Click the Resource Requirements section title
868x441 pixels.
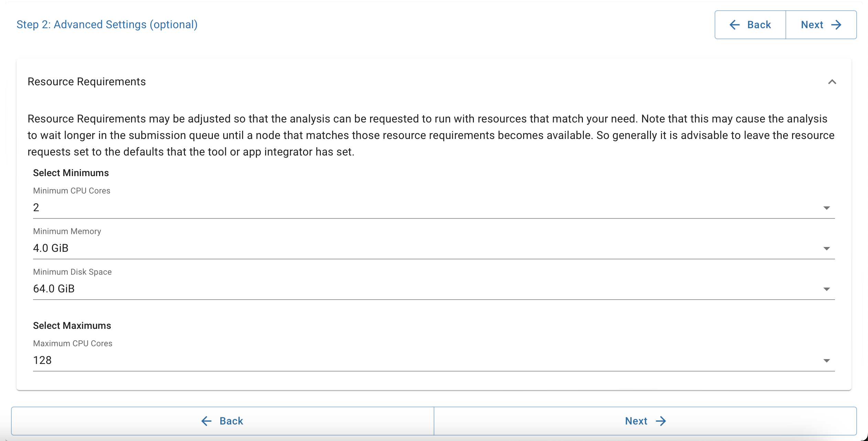point(86,82)
